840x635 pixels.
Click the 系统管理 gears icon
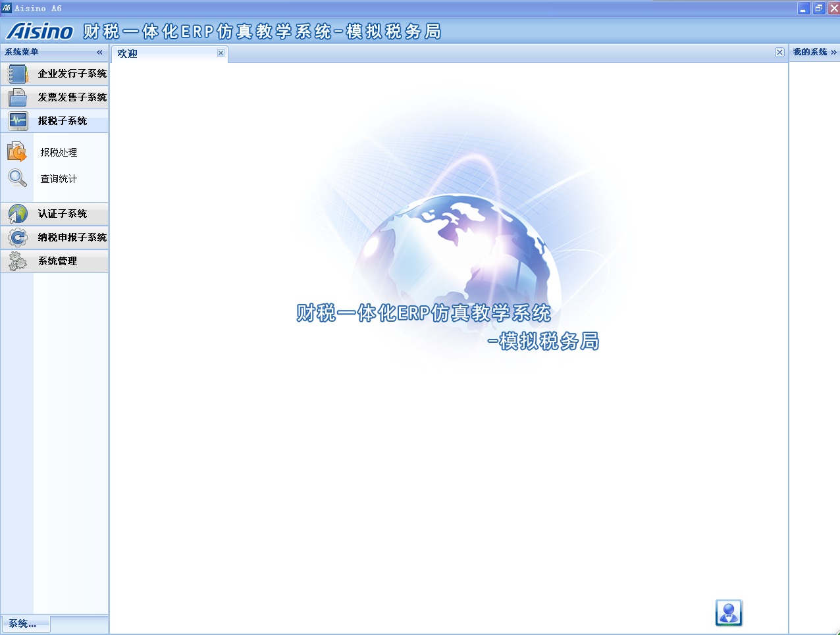tap(18, 261)
